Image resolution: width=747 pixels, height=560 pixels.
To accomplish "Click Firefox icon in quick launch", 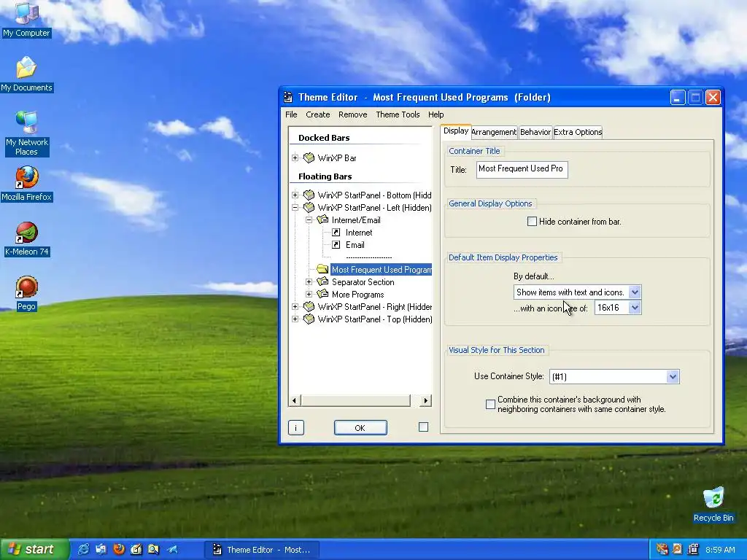I will pyautogui.click(x=119, y=550).
